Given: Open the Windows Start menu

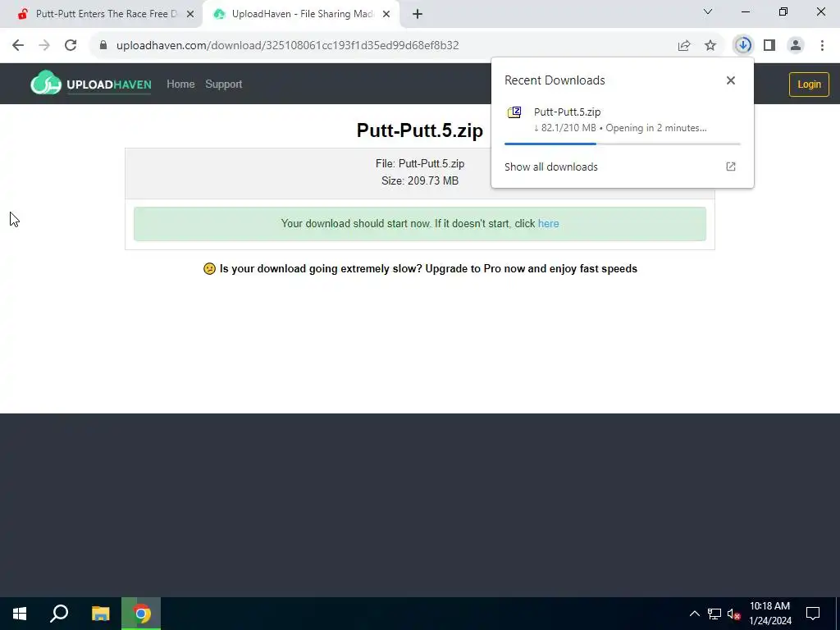Looking at the screenshot, I should tap(20, 614).
